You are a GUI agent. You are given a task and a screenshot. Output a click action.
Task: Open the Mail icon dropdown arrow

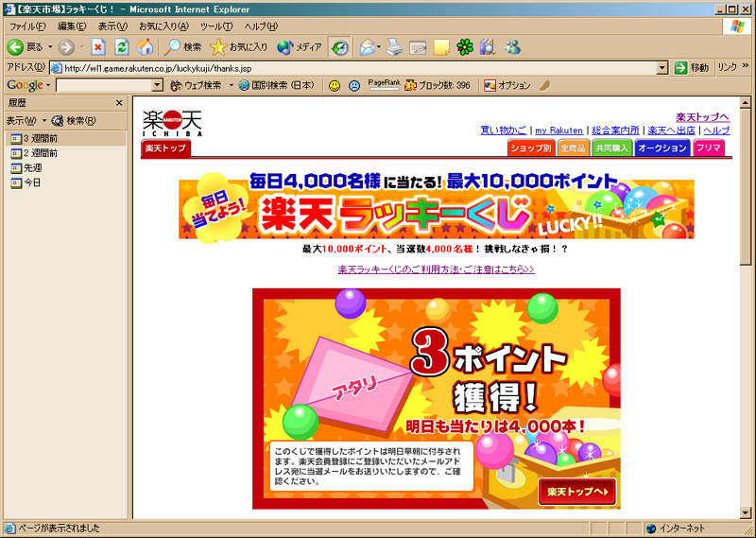[379, 47]
